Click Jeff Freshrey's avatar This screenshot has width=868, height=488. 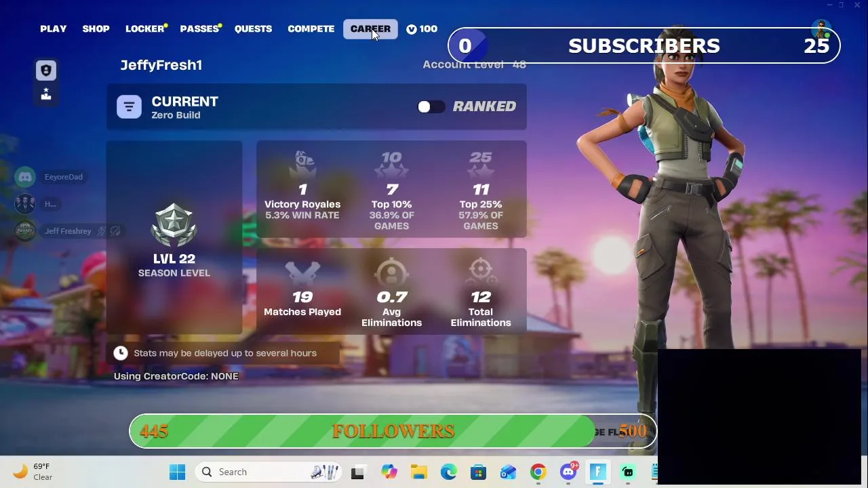25,231
